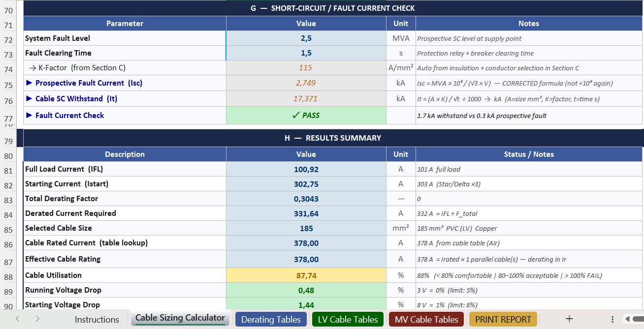Select the Cable Sizing Calculator sheet tab
Image resolution: width=644 pixels, height=329 pixels.
pos(180,318)
